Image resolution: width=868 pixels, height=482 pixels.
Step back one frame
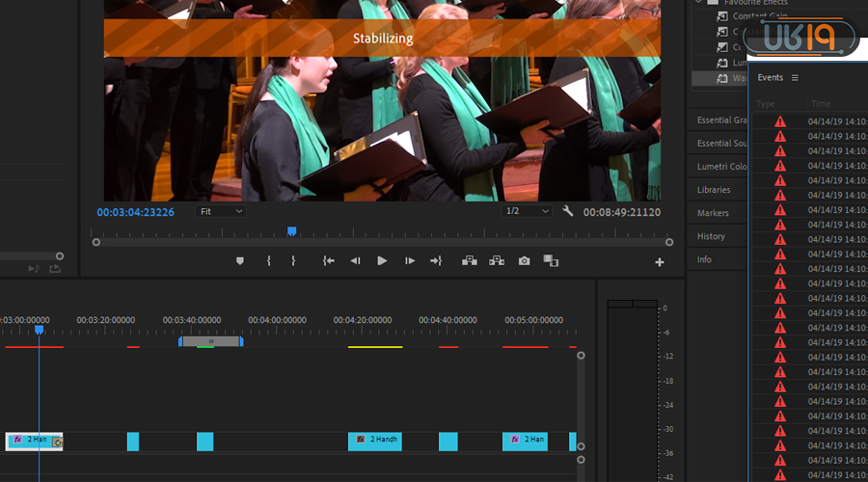pos(355,261)
